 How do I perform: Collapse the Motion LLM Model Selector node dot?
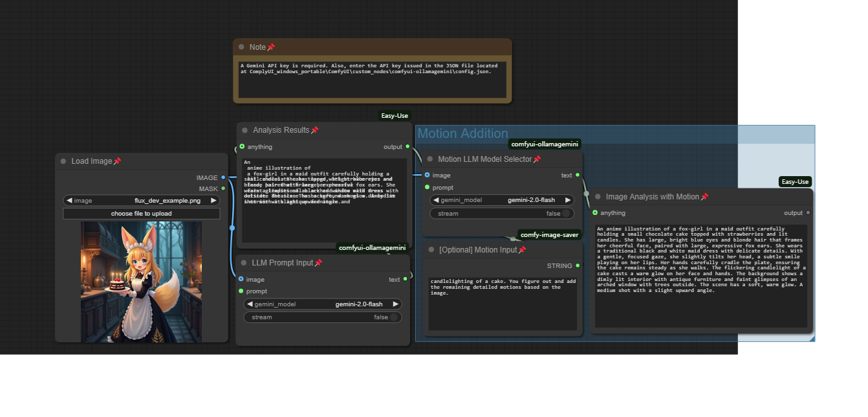point(430,159)
